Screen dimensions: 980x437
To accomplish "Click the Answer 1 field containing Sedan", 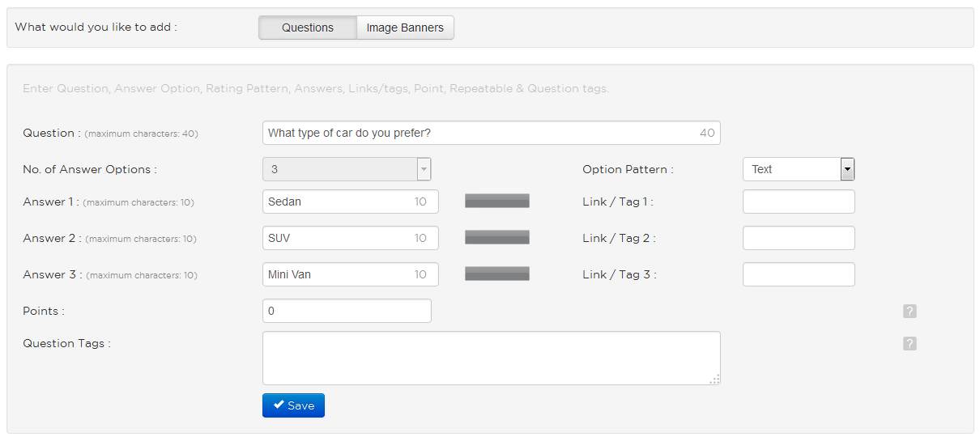I will click(x=351, y=202).
